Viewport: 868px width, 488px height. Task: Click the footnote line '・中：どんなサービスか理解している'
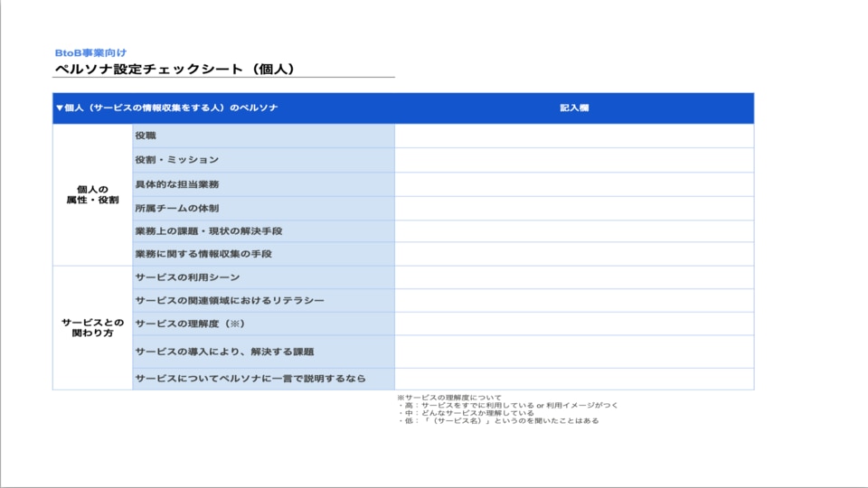(466, 413)
